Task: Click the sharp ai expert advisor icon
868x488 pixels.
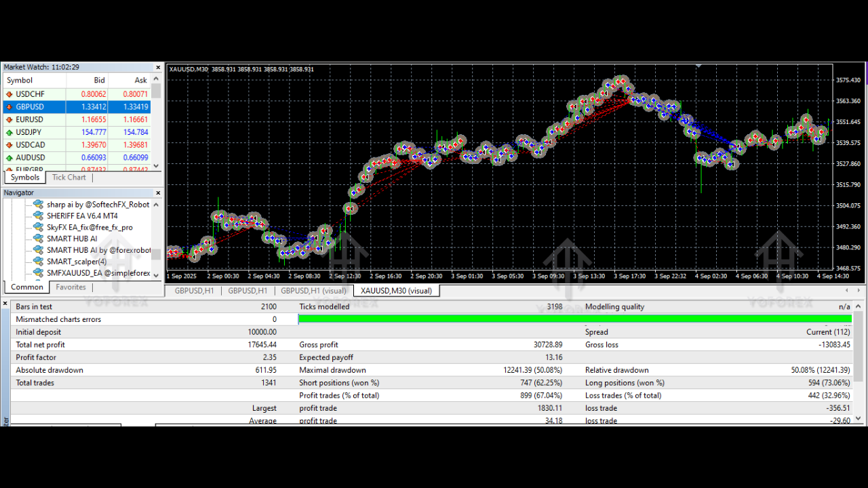Action: [39, 204]
